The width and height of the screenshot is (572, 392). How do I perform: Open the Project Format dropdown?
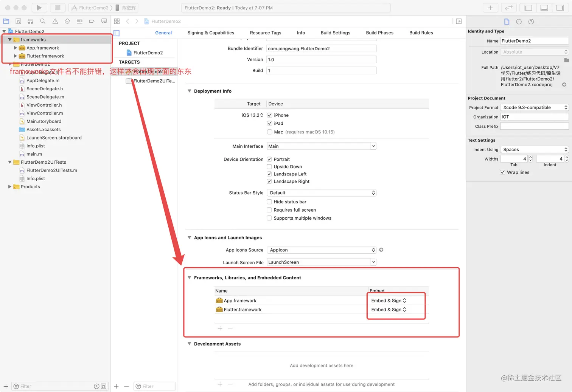[535, 108]
